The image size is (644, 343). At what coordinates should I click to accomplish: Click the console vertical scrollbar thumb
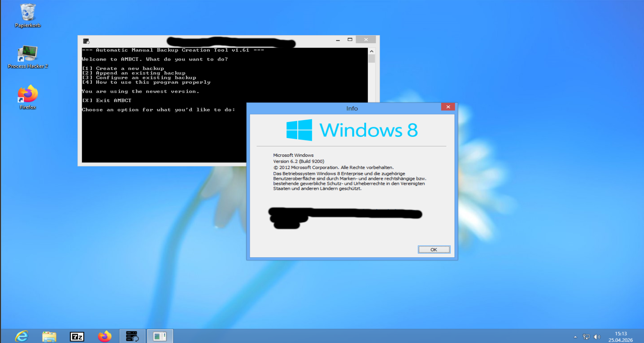click(x=371, y=59)
